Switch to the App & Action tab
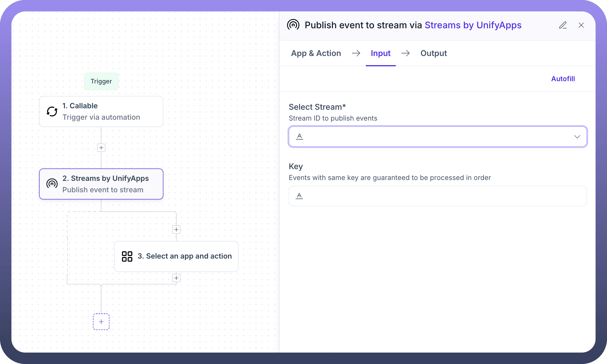 click(x=316, y=53)
